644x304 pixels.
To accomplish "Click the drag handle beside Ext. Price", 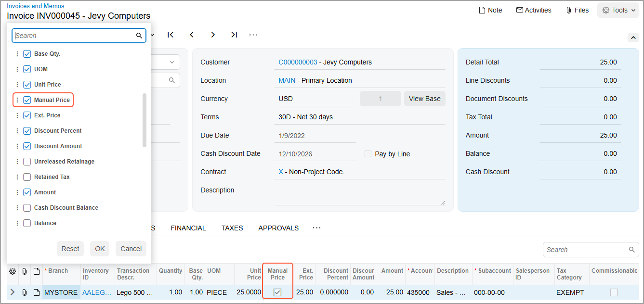I will [17, 115].
